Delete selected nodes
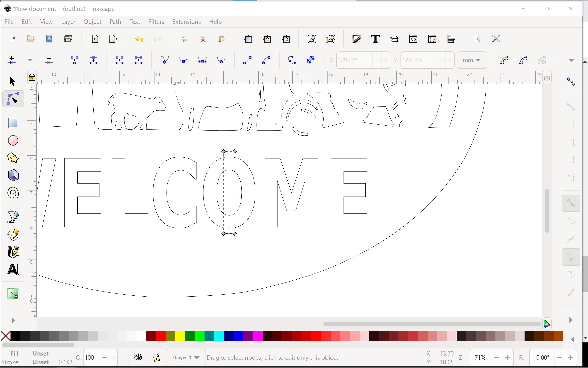 point(49,60)
